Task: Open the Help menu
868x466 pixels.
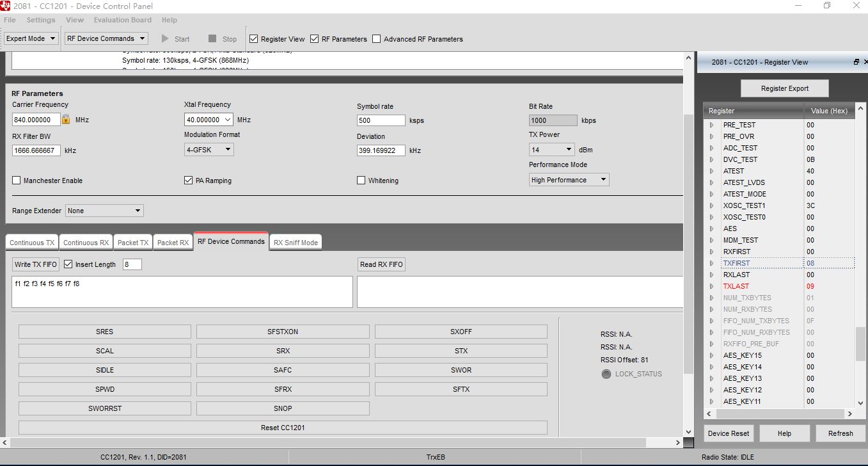Action: pyautogui.click(x=170, y=20)
